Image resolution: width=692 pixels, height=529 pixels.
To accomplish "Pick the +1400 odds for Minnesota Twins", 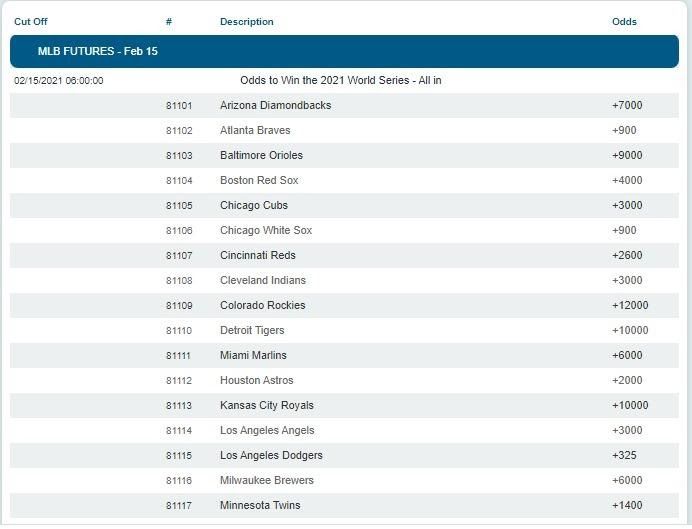I will pos(627,506).
